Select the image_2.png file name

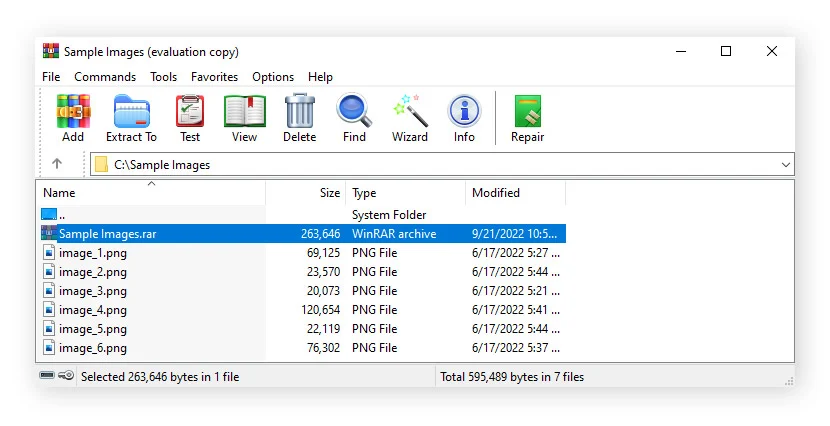(x=93, y=272)
